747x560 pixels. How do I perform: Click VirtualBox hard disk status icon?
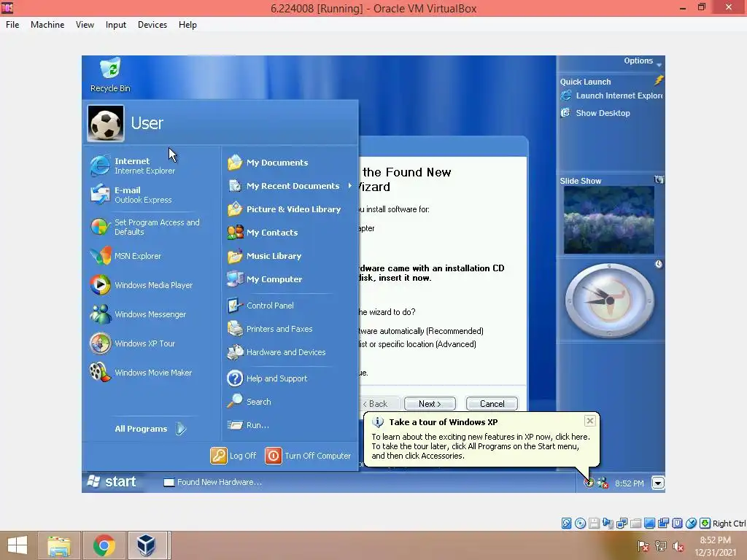coord(566,524)
